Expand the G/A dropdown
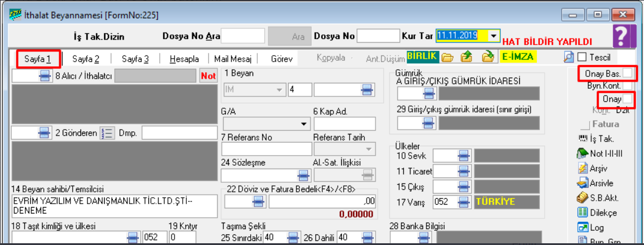This screenshot has width=644, height=245. tap(303, 124)
